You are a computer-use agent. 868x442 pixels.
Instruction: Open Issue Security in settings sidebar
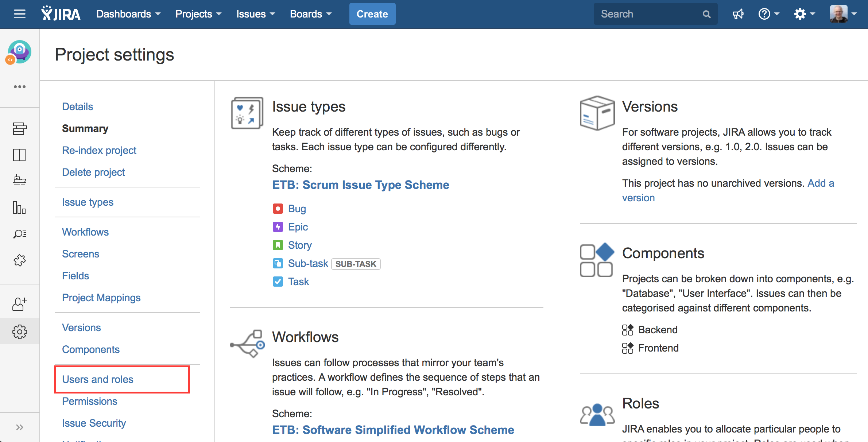(94, 423)
